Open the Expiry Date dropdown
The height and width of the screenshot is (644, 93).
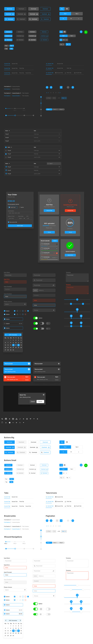22,218
